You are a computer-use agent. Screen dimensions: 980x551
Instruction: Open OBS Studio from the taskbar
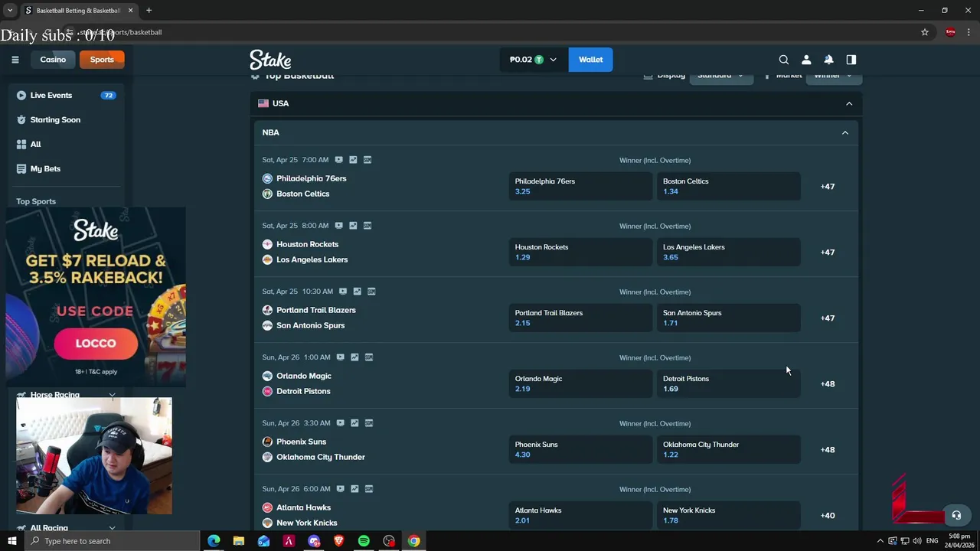click(389, 541)
